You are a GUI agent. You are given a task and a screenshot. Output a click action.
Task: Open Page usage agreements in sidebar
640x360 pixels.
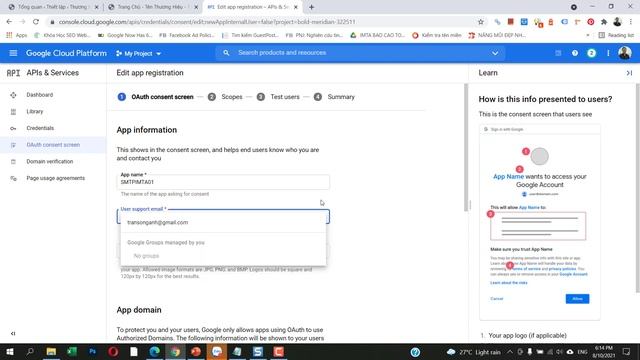point(56,178)
